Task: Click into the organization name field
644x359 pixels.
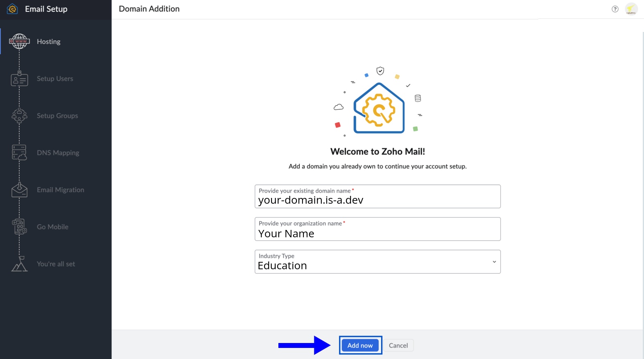Action: (377, 233)
